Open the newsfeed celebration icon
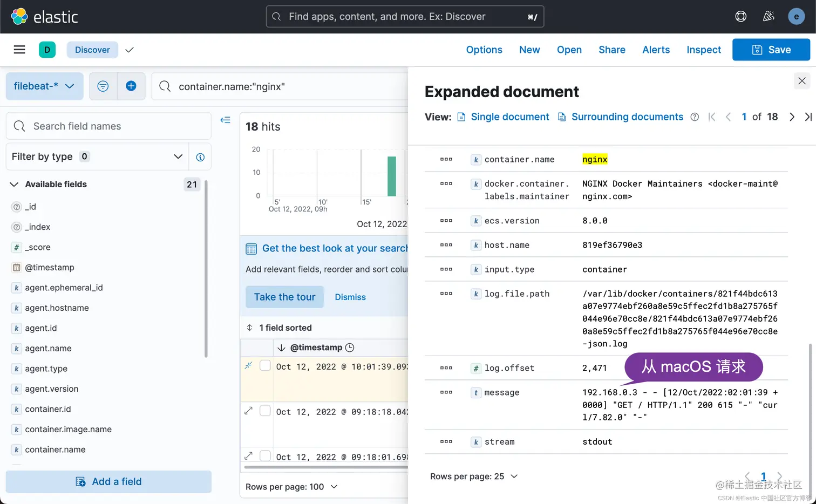The height and width of the screenshot is (504, 816). tap(769, 17)
